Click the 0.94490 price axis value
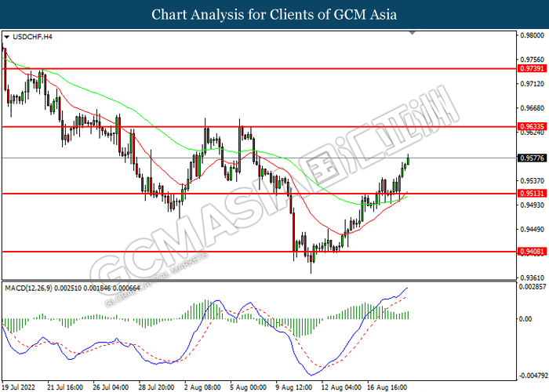 pos(533,230)
